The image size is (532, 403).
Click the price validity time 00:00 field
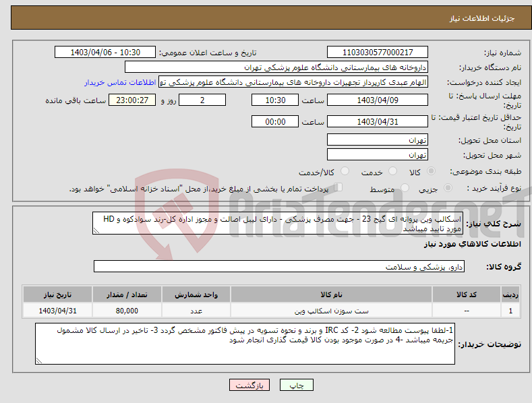(x=275, y=121)
